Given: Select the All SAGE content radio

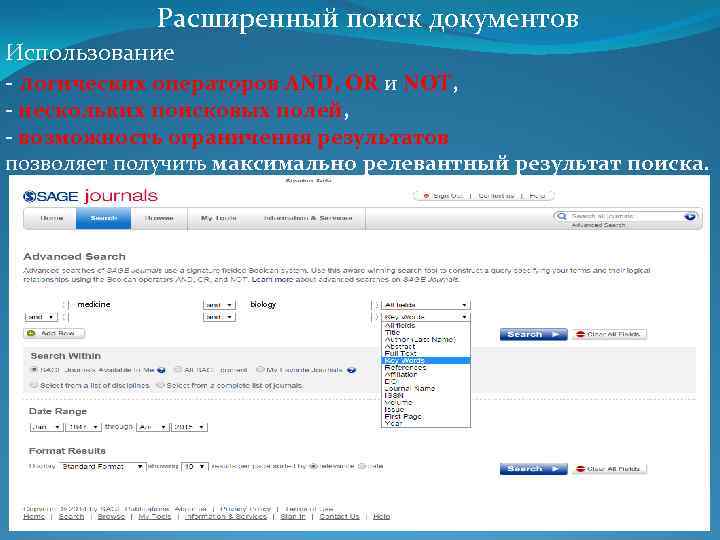Looking at the screenshot, I should 177,370.
